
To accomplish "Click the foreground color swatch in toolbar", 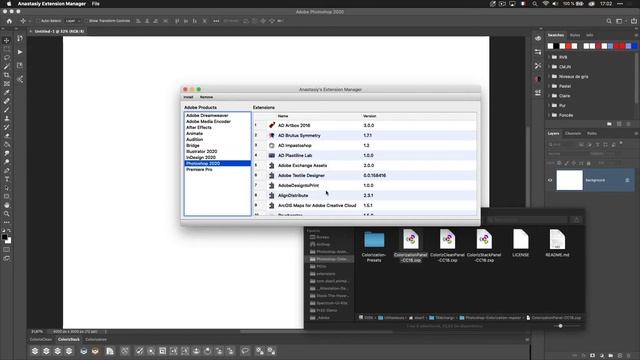I will pos(4,236).
